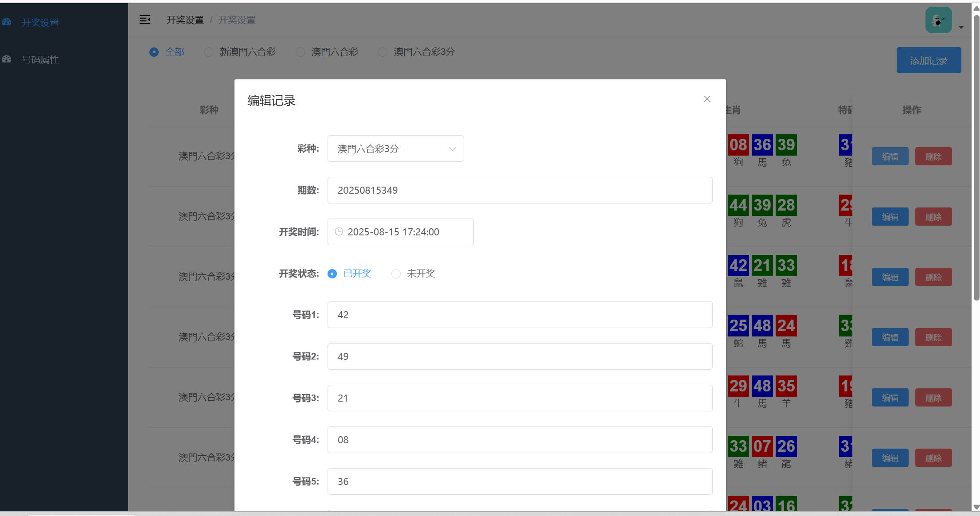980x516 pixels.
Task: Click the dashboard icon beside 号码属性
Action: pos(6,59)
